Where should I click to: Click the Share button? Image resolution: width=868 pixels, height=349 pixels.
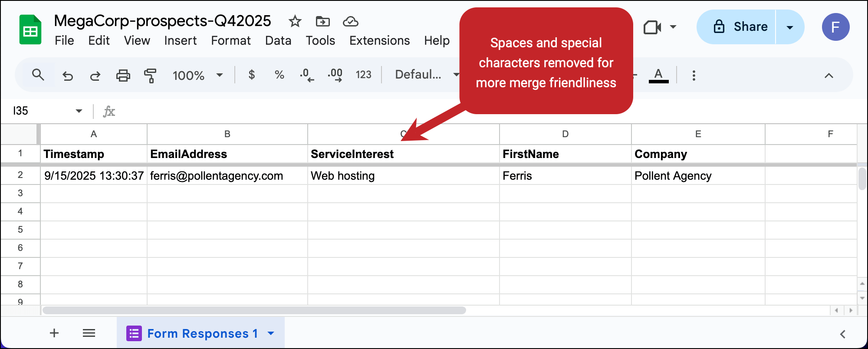pos(736,27)
